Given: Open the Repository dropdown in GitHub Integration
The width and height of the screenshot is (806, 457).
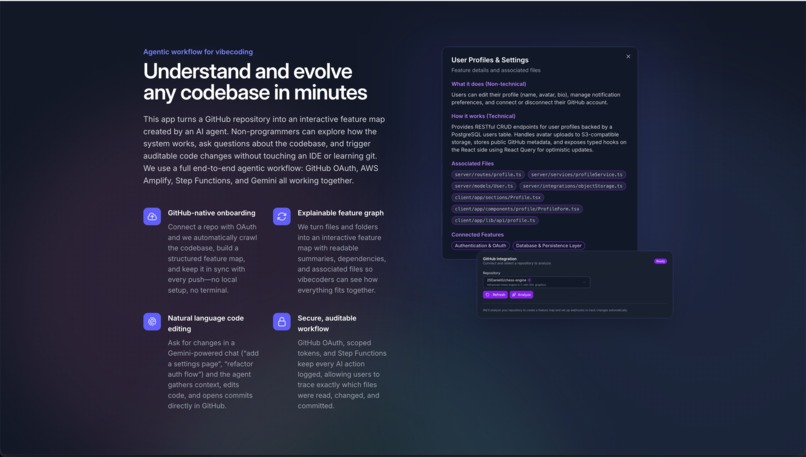Looking at the screenshot, I should 536,282.
